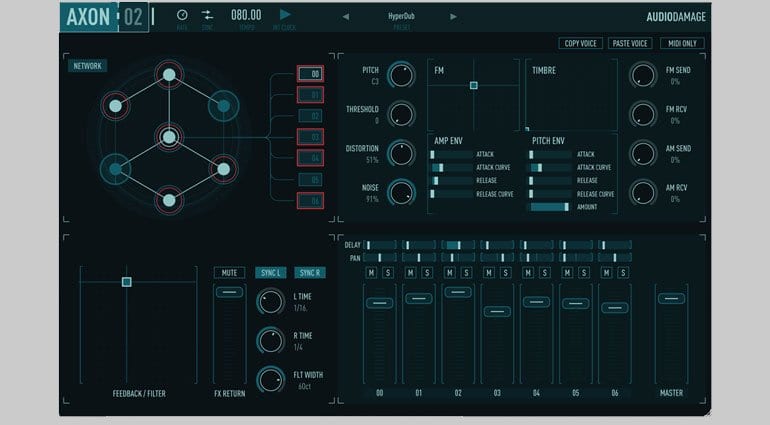Toggle Sync L on the delay
Image resolution: width=770 pixels, height=425 pixels.
tap(271, 273)
